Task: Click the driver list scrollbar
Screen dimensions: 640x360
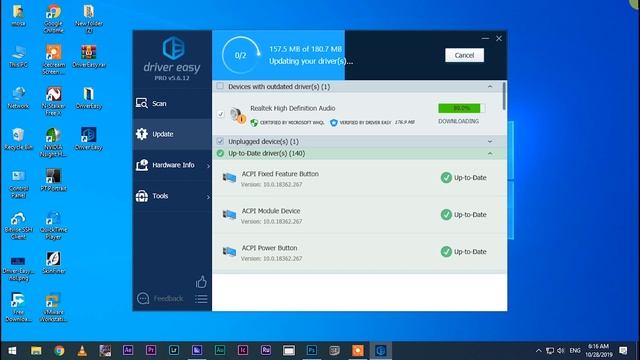Action: click(504, 96)
